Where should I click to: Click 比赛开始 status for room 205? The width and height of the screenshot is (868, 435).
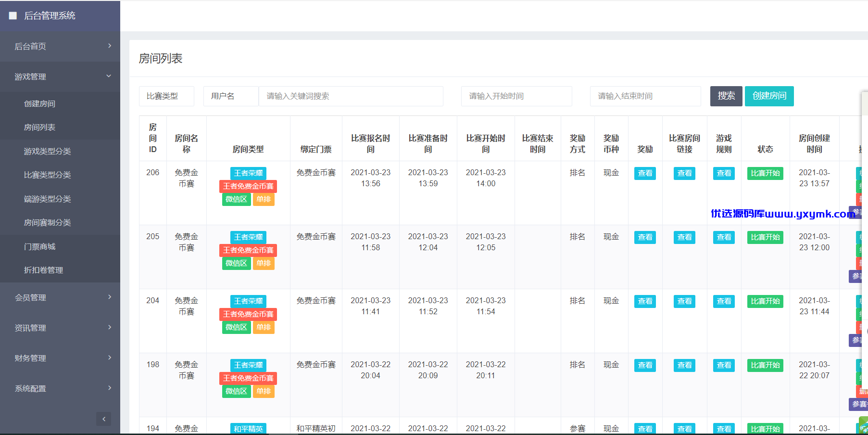[765, 237]
